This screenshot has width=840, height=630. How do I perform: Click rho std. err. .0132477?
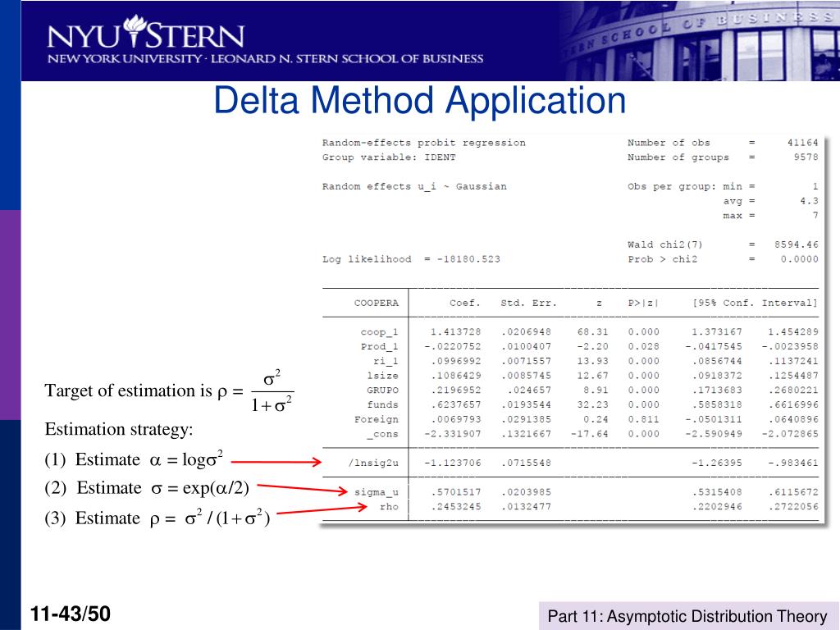(526, 506)
